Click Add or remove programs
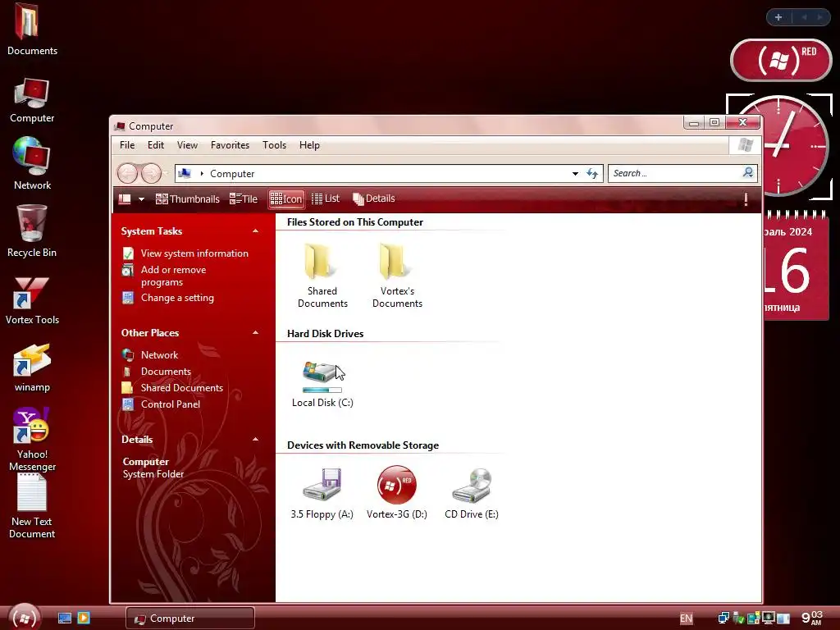Viewport: 840px width, 630px height. (173, 276)
